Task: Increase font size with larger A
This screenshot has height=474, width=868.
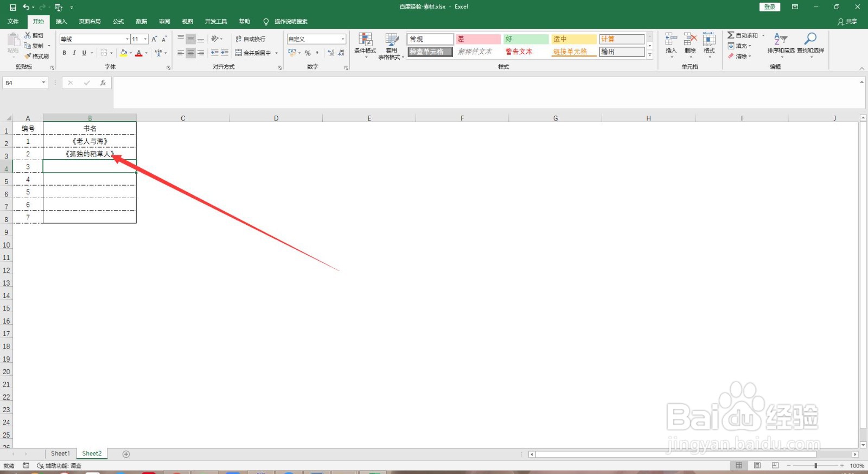Action: [154, 39]
